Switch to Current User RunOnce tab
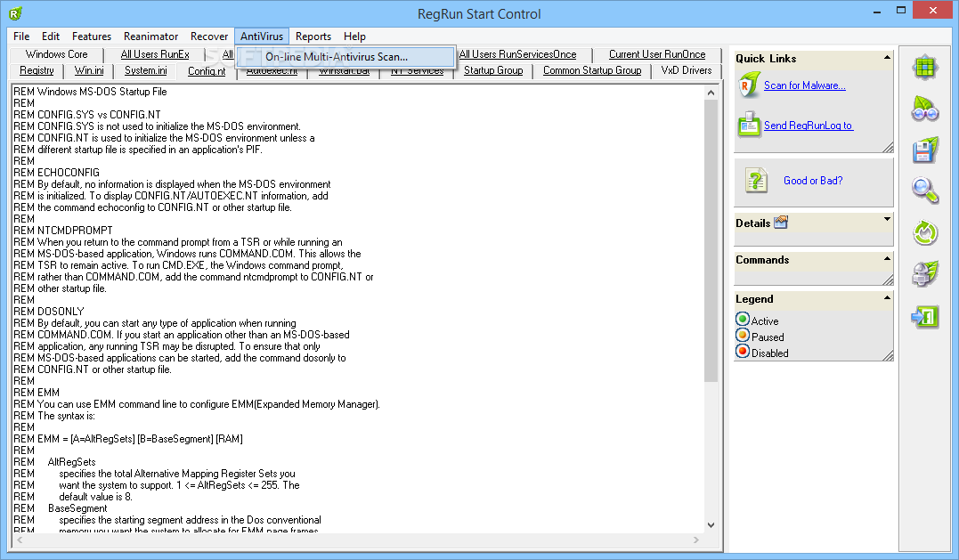The width and height of the screenshot is (959, 560). point(657,54)
